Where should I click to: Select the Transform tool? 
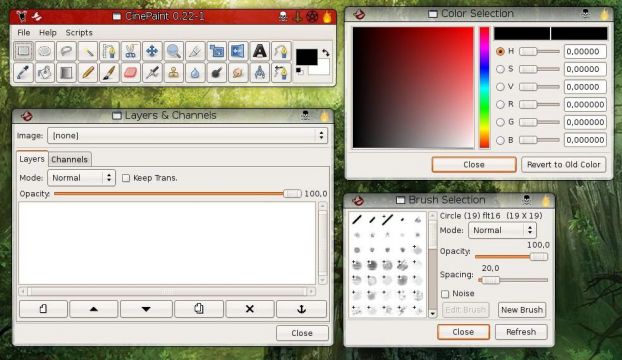pos(217,51)
